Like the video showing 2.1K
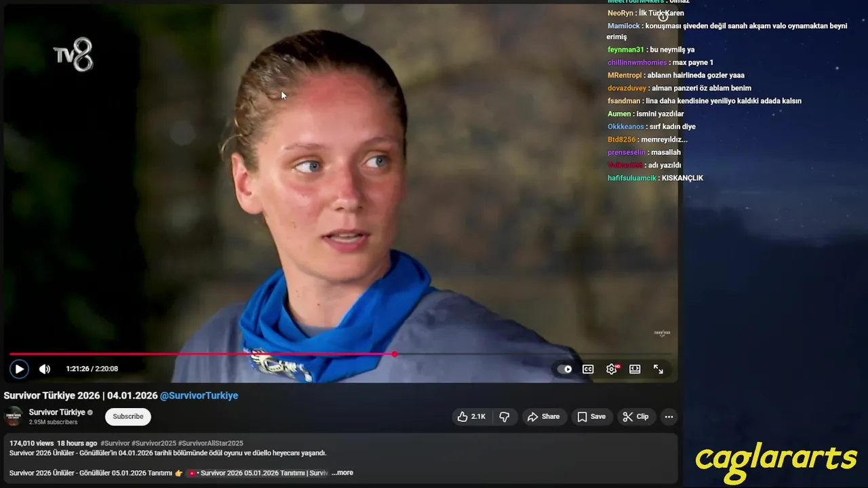The height and width of the screenshot is (488, 868). click(x=471, y=417)
